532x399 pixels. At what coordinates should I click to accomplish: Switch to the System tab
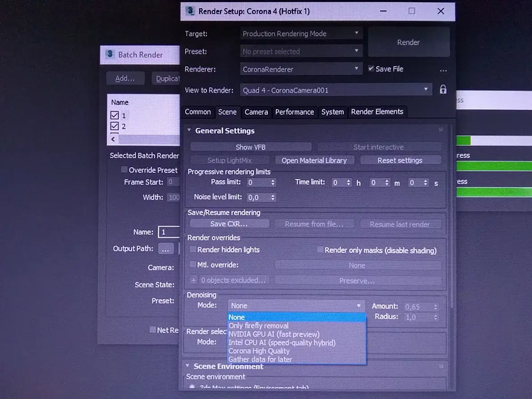333,112
